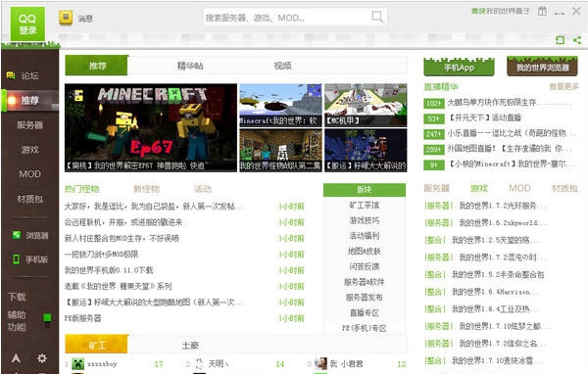Select the 活动 tab
Viewport: 588px width, 374px height.
pos(202,189)
